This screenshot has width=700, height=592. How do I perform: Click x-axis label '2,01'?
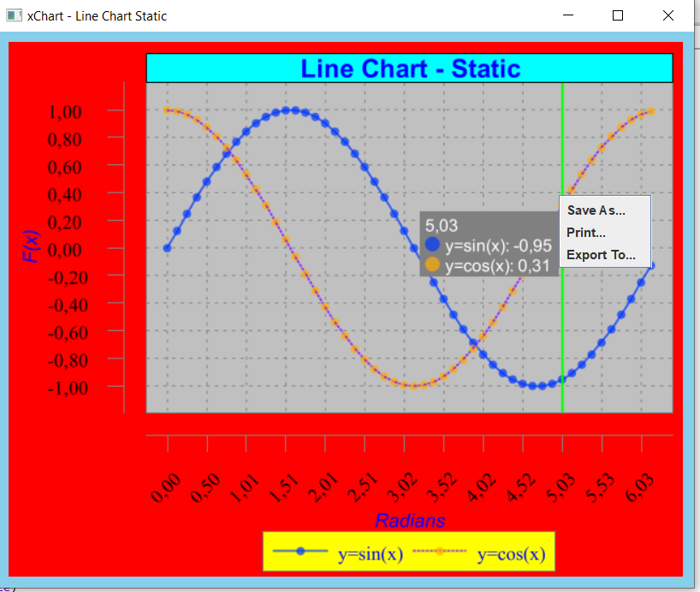point(323,488)
